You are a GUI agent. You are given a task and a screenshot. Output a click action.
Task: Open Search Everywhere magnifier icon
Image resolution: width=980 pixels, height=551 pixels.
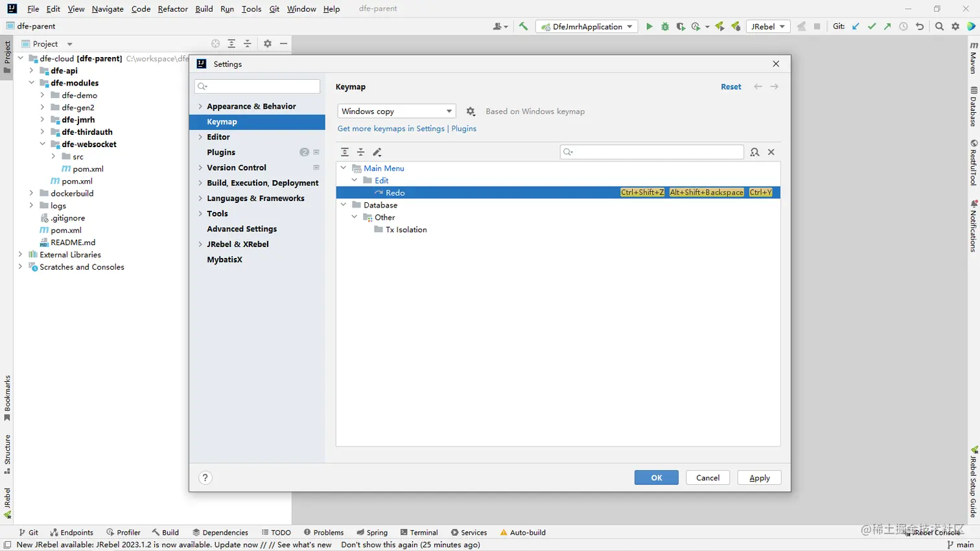[939, 27]
